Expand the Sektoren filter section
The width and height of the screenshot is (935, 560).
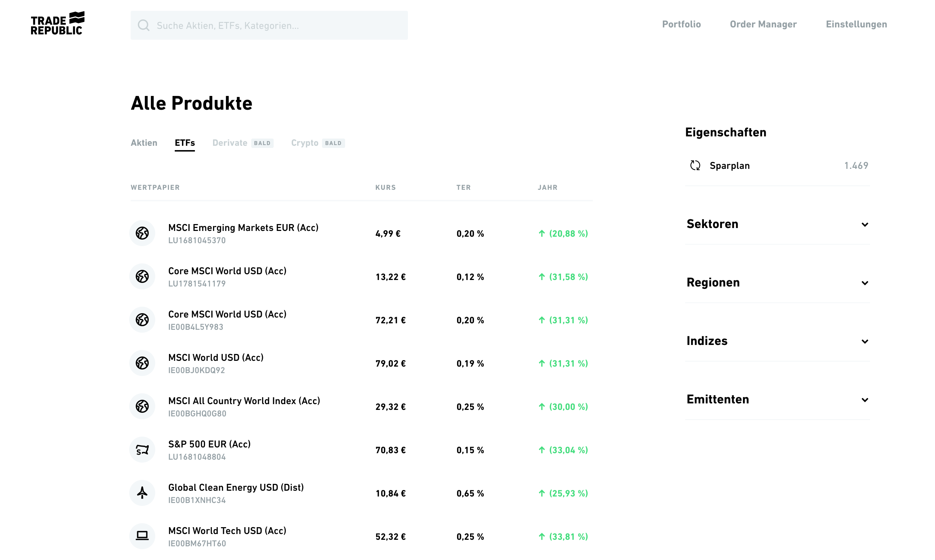[778, 224]
